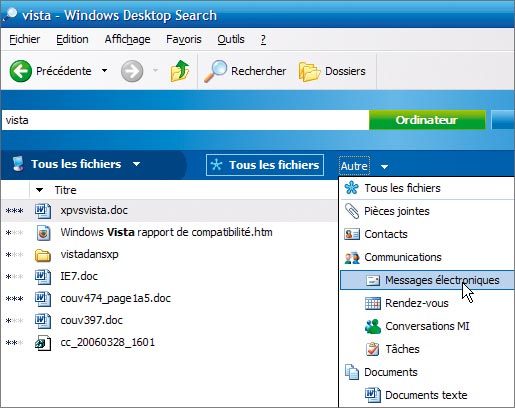Open dropdown arrow next to Précédente
Image resolution: width=515 pixels, height=408 pixels.
104,71
